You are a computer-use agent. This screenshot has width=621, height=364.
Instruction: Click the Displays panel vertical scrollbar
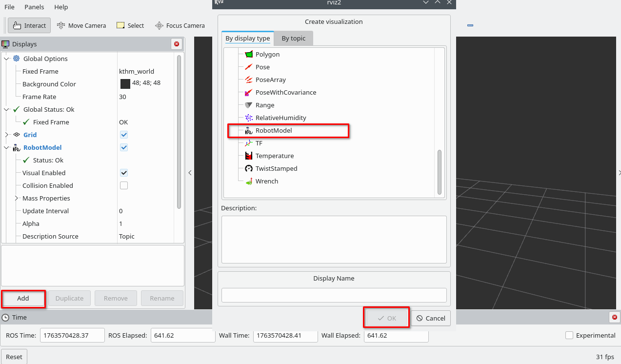(x=179, y=132)
